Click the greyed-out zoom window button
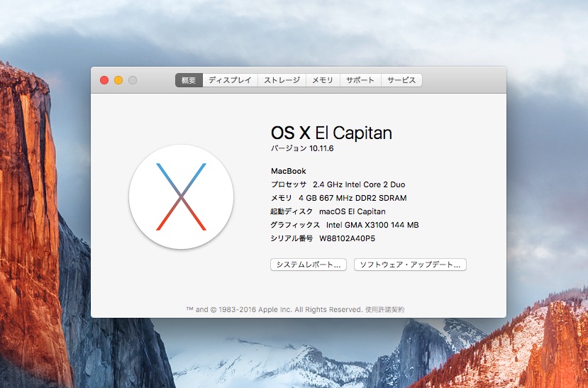Image resolution: width=588 pixels, height=388 pixels. coord(133,80)
